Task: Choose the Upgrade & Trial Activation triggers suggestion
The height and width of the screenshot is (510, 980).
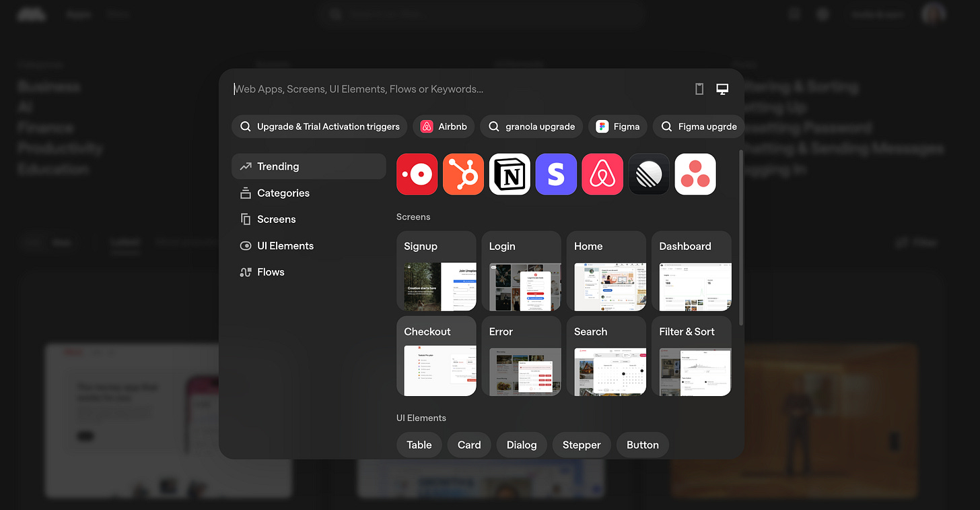Action: pos(320,127)
